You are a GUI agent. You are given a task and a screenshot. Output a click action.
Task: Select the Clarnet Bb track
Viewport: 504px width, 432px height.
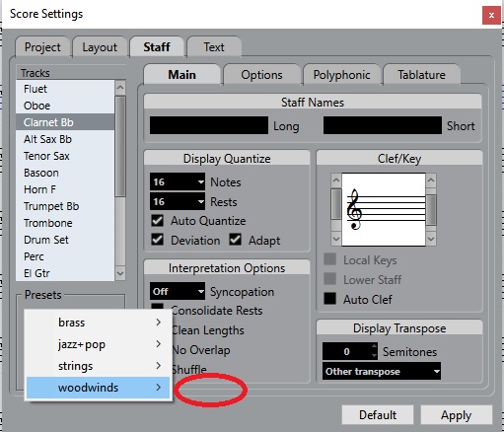click(x=65, y=122)
